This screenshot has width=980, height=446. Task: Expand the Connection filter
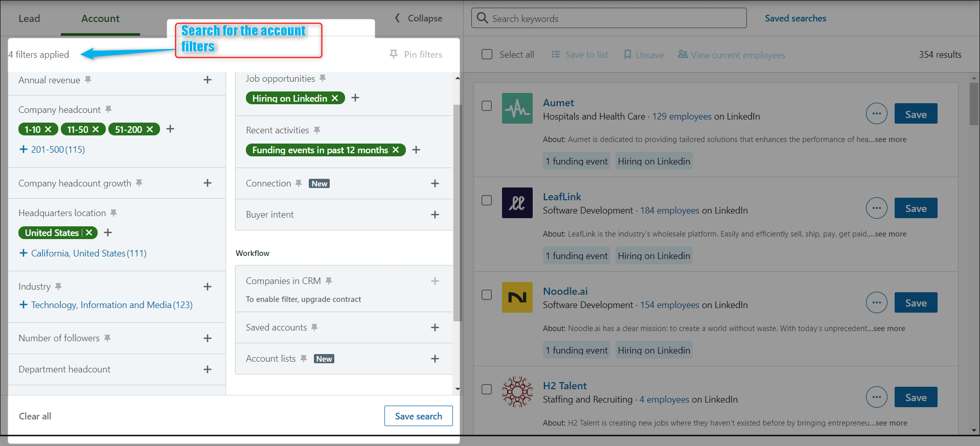point(435,183)
